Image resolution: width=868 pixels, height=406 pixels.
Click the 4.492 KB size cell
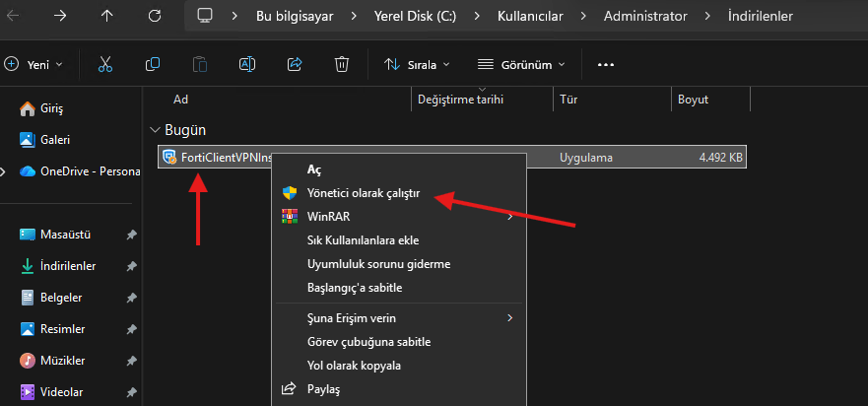click(x=721, y=158)
